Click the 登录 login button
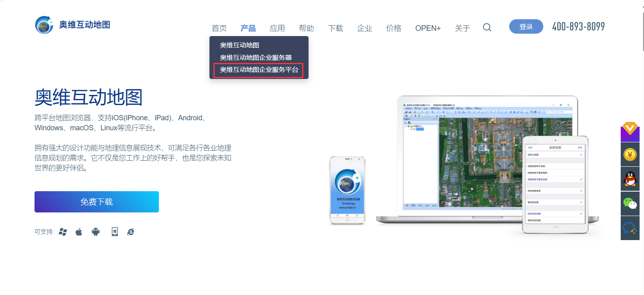Image resolution: width=644 pixels, height=295 pixels. [526, 26]
